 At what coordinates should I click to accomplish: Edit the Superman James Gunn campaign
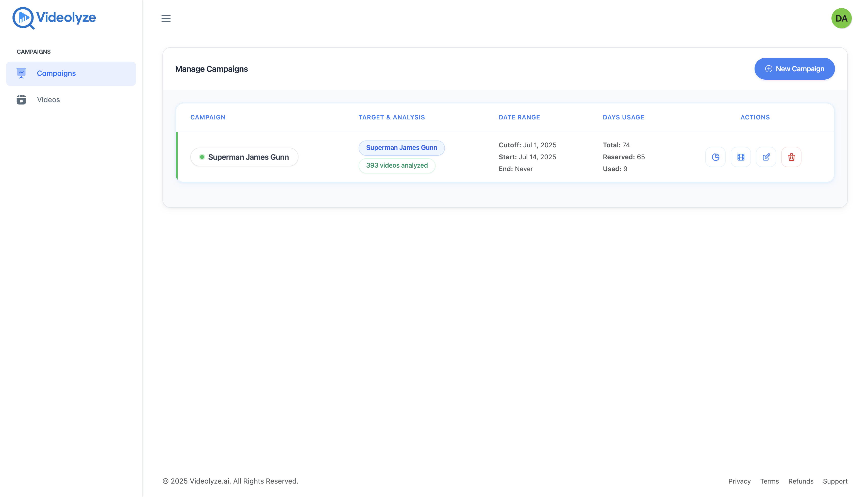pos(766,157)
